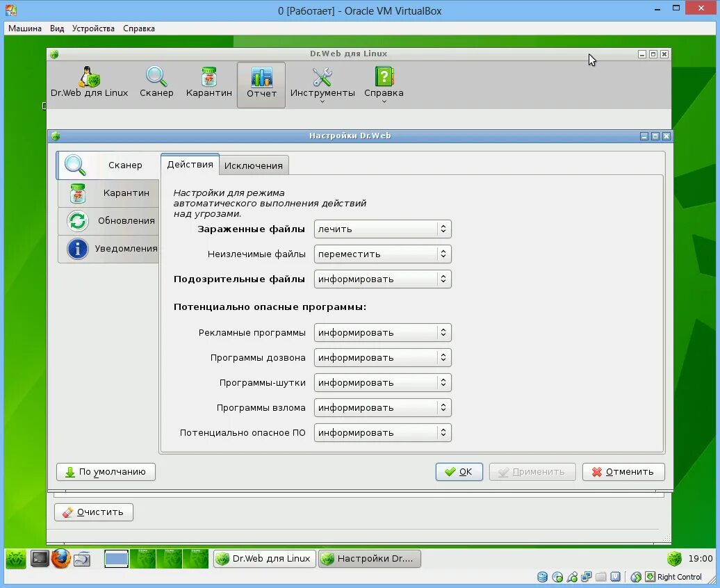Select the Отчет toolbar button

261,85
